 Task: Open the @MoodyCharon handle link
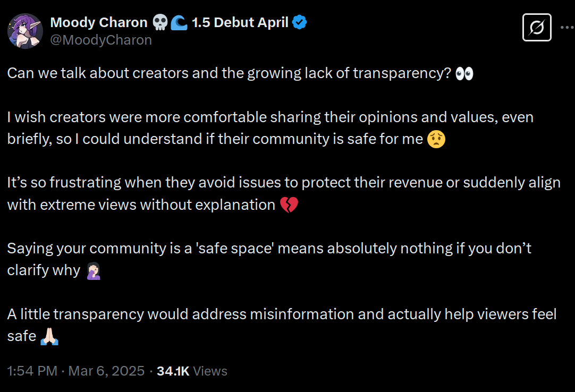point(101,40)
